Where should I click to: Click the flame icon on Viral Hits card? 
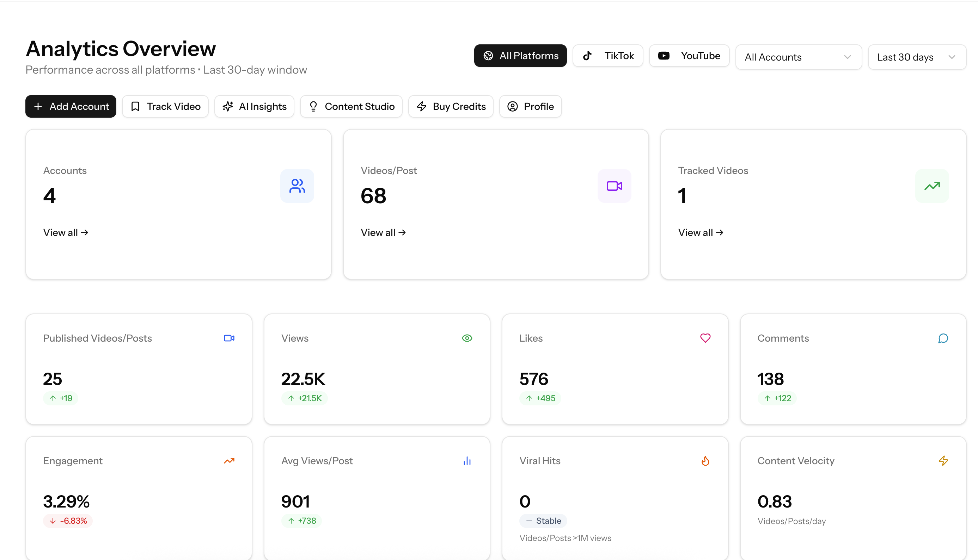(x=705, y=460)
